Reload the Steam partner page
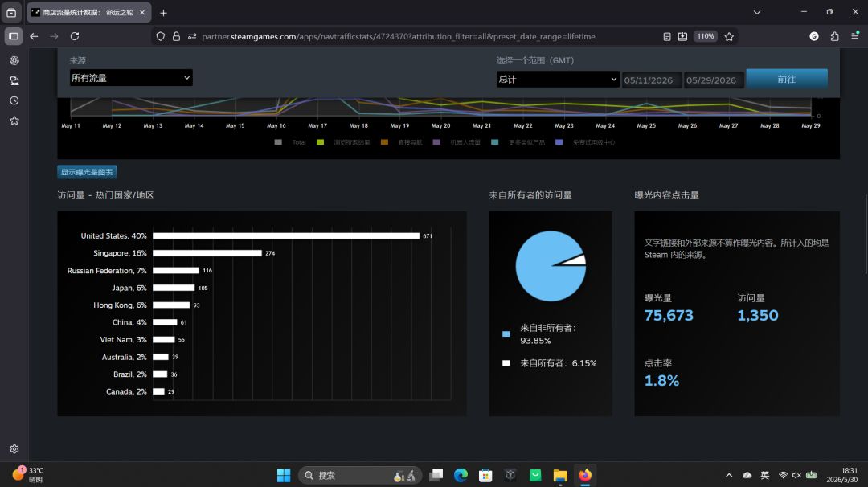 click(x=75, y=36)
